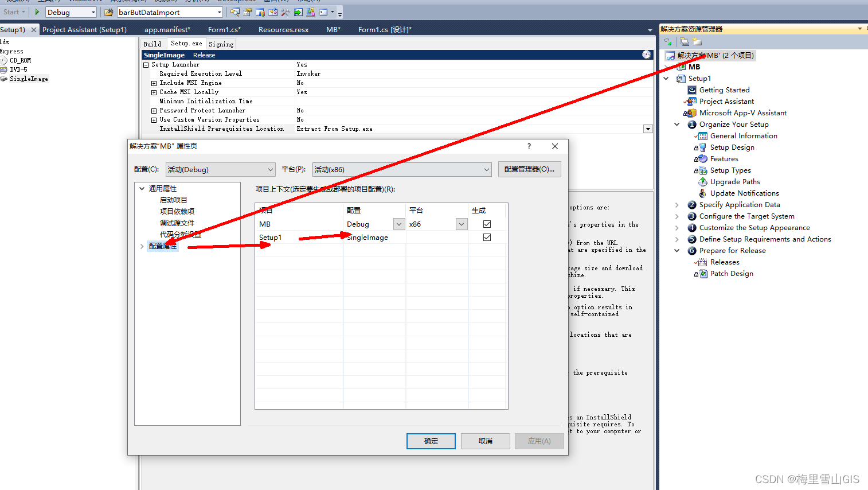Open the Project Assistant (Setup1) tab
The image size is (868, 490).
(84, 29)
